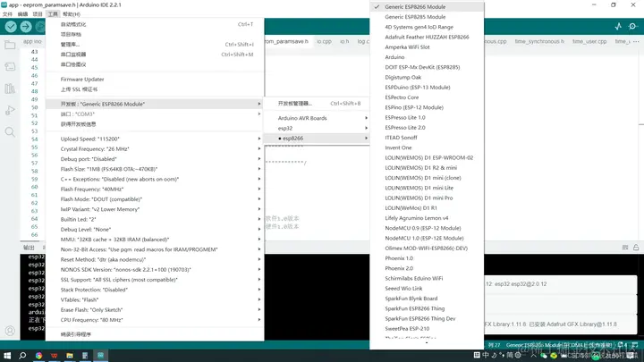Select Generic ESP8266 Module checked board
This screenshot has height=362, width=644.
(x=427, y=7)
